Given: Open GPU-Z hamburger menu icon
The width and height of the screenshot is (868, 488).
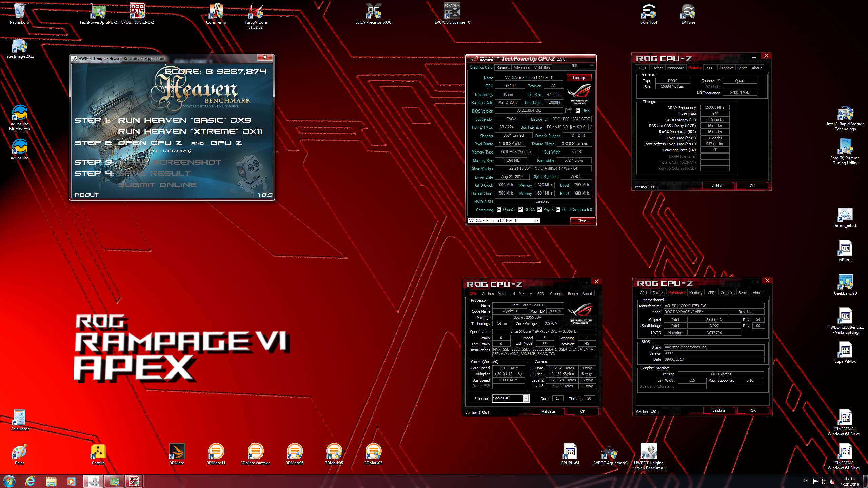Looking at the screenshot, I should (592, 66).
